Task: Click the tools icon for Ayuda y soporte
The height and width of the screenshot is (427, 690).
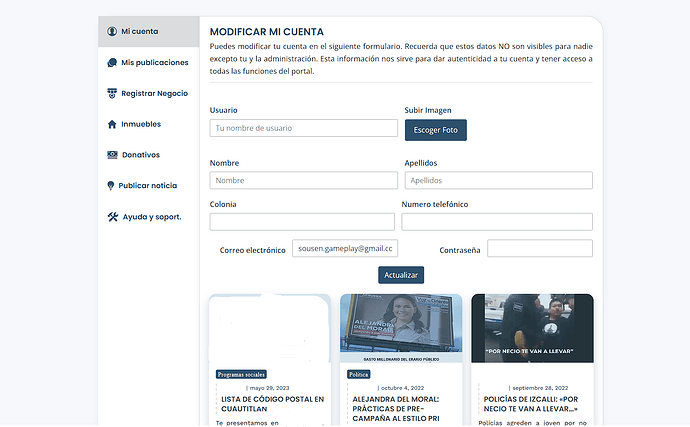Action: pyautogui.click(x=112, y=217)
